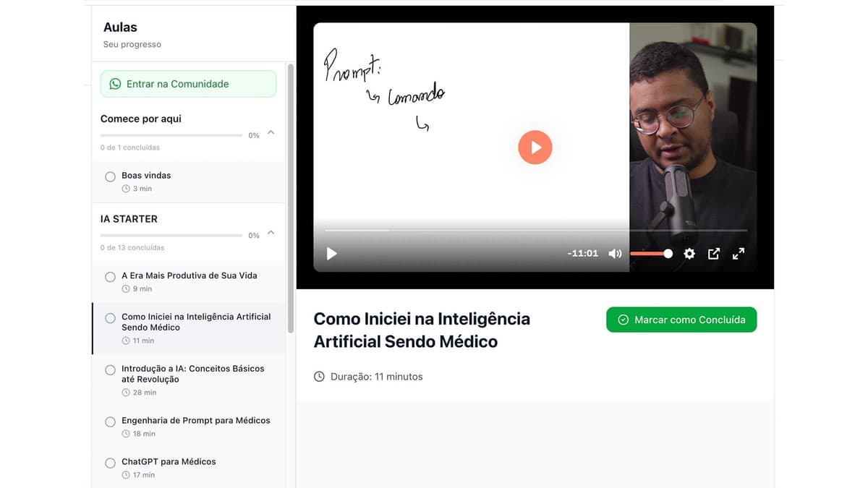868x488 pixels.
Task: Check the completion circle for ChatGPT para Médicos
Action: coord(110,463)
